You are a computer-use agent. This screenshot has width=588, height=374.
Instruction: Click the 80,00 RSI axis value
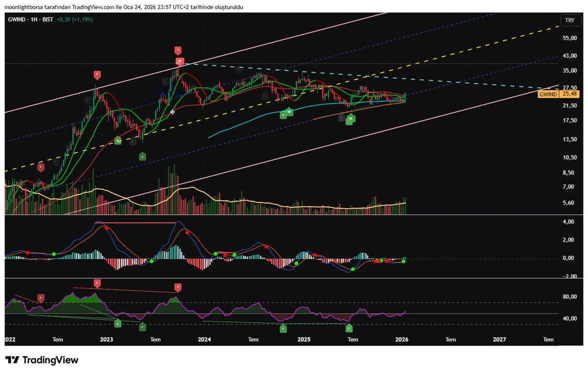tap(570, 296)
